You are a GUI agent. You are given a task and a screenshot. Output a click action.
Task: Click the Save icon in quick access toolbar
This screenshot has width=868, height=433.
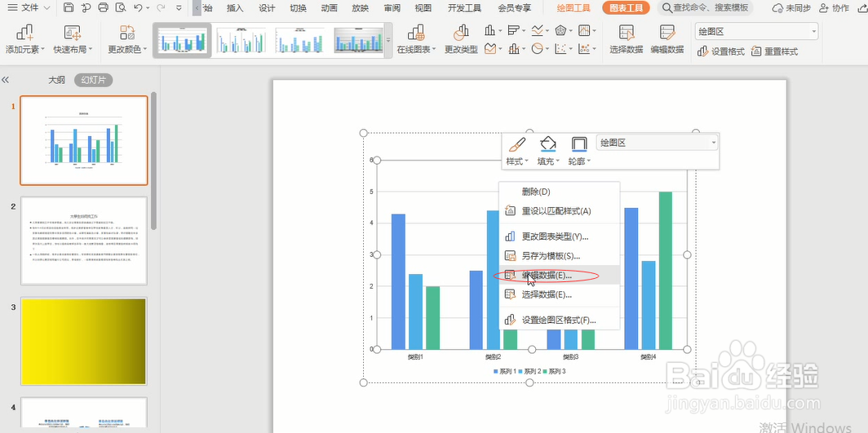[x=69, y=7]
